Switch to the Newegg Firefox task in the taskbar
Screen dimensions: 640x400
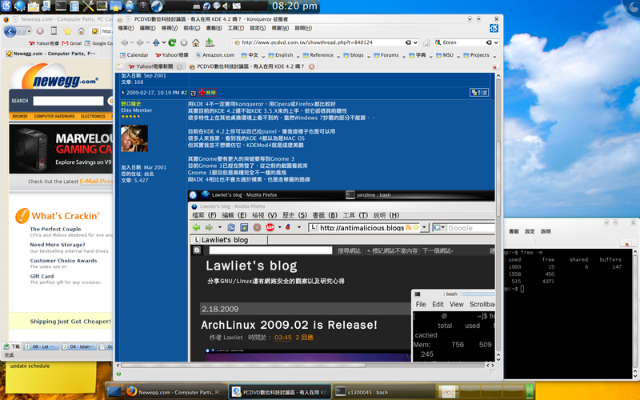pyautogui.click(x=175, y=392)
